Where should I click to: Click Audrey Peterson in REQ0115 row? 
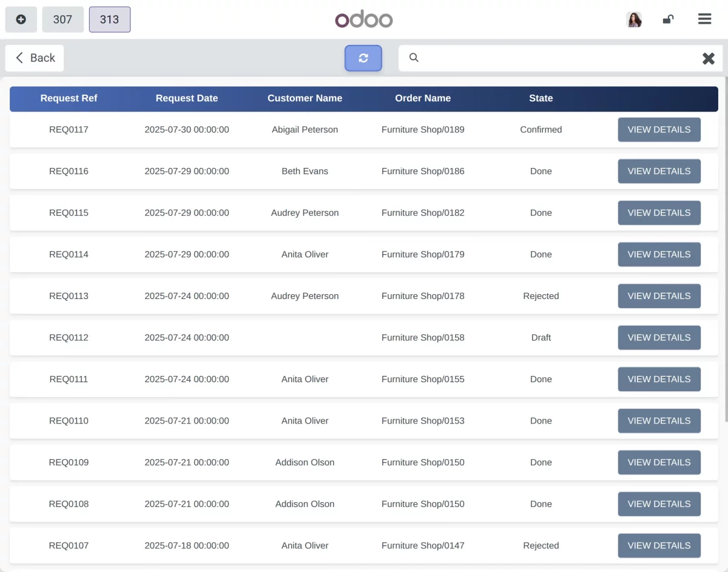[x=305, y=213]
